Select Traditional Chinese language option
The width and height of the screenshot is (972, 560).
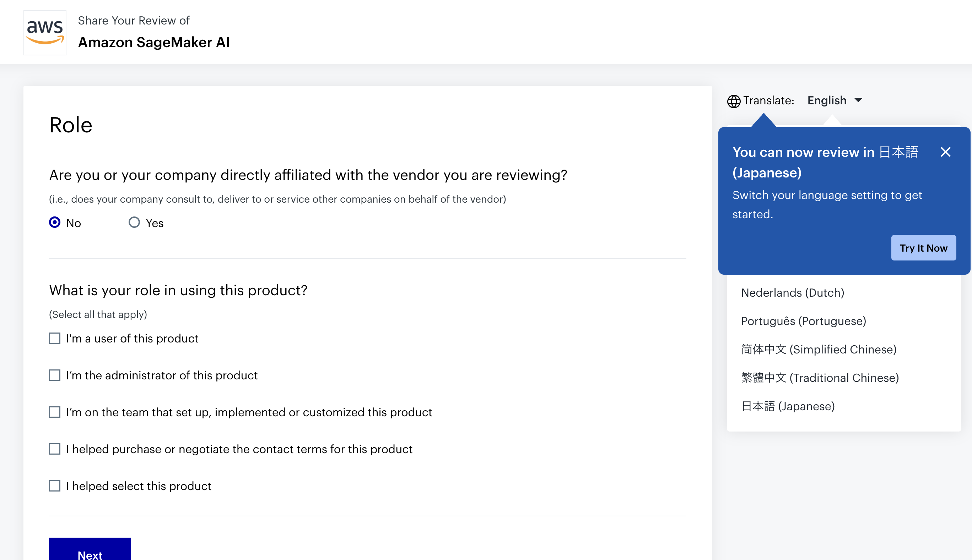pyautogui.click(x=820, y=378)
